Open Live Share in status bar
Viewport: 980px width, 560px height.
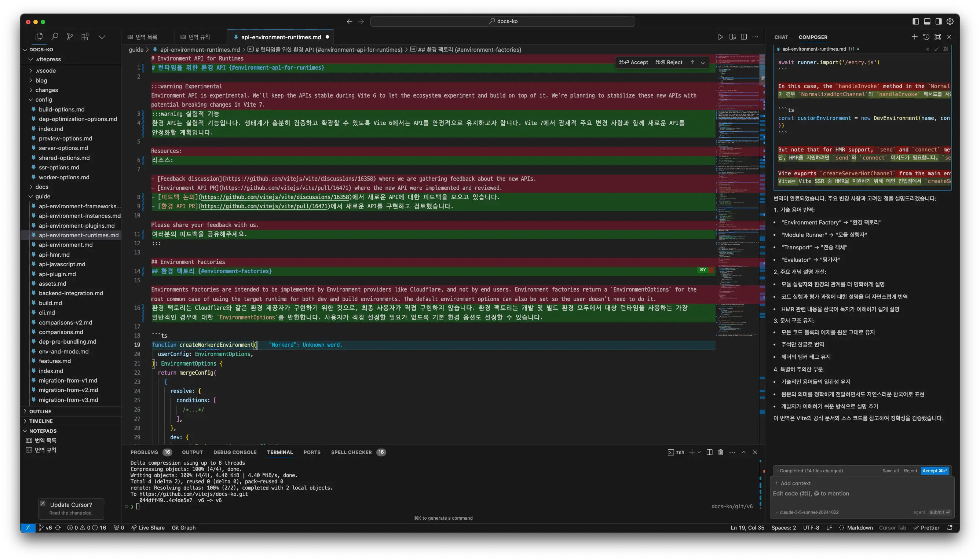[148, 528]
